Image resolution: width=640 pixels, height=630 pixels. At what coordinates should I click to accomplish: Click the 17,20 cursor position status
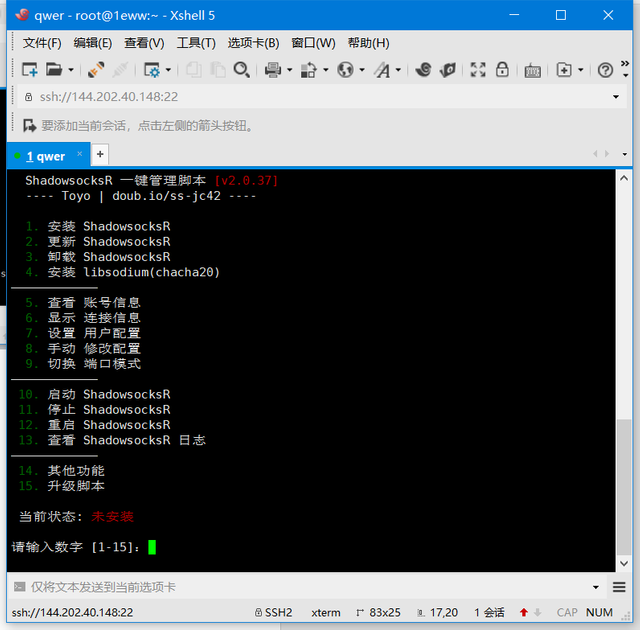[438, 612]
